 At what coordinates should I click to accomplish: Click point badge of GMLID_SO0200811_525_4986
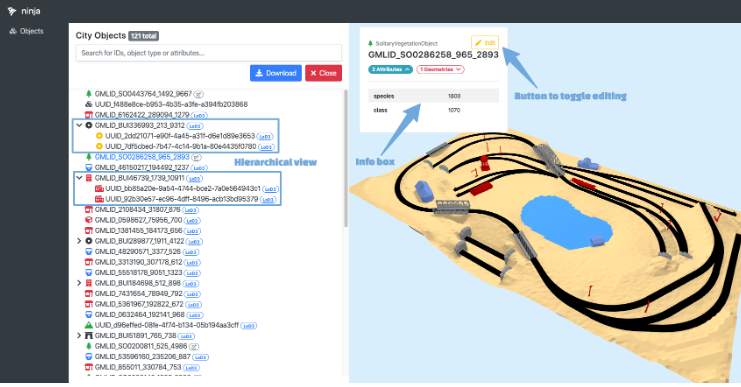(194, 346)
